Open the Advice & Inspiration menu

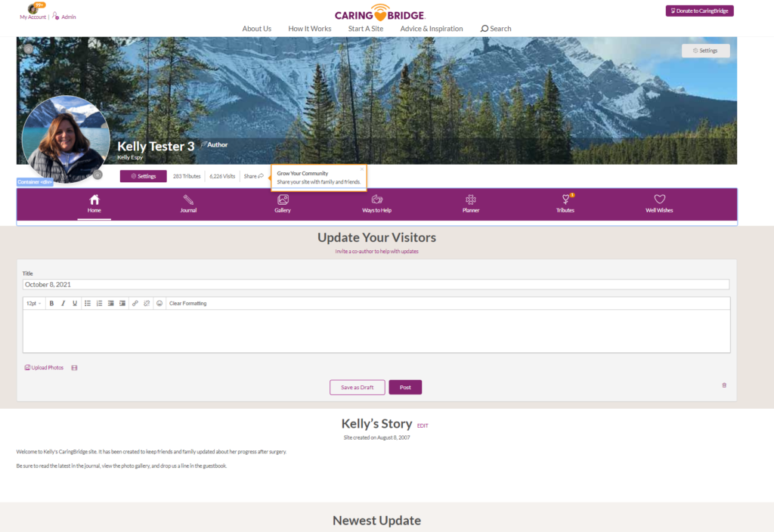tap(432, 29)
